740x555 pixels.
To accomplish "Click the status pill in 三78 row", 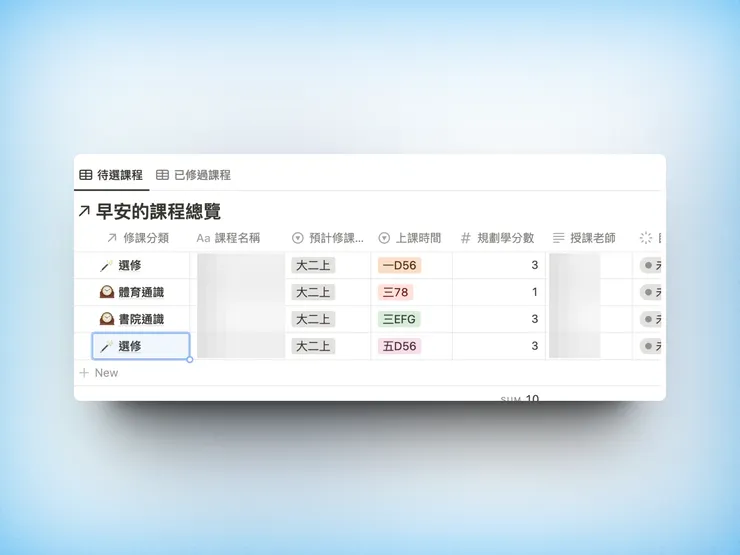I will (x=650, y=292).
